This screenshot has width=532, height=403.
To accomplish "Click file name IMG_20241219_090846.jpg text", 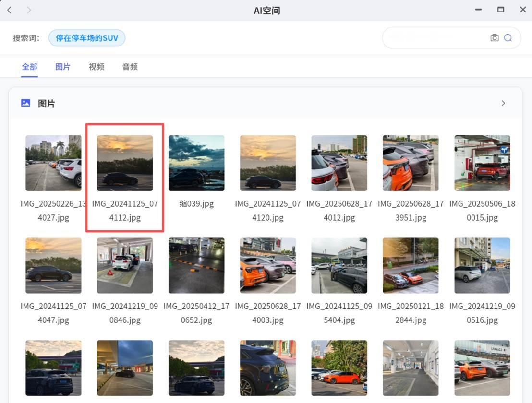I will point(125,313).
